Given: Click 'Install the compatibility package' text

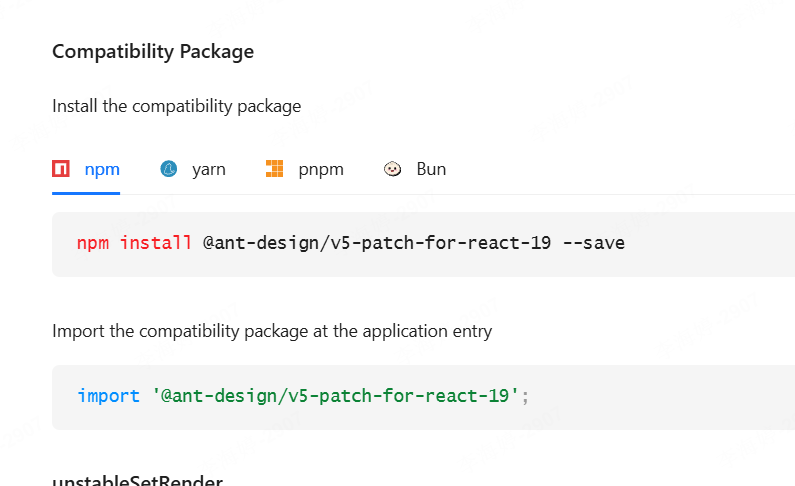Looking at the screenshot, I should (176, 106).
